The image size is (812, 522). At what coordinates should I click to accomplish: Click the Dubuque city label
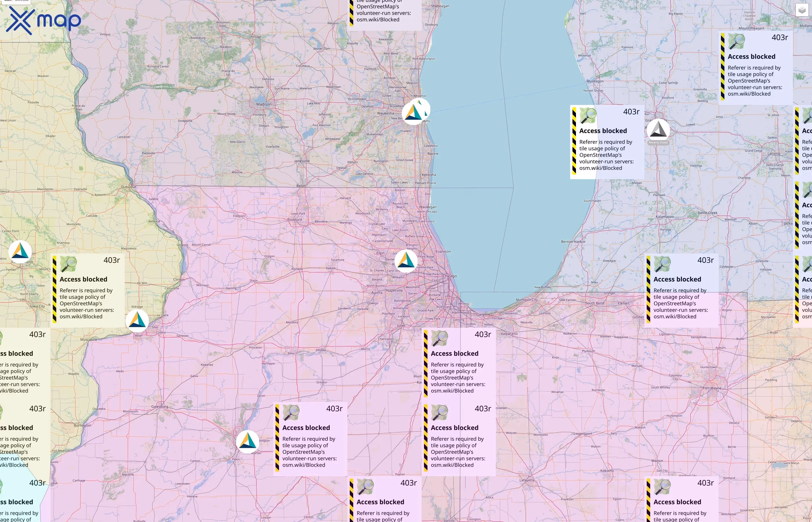pos(129,187)
